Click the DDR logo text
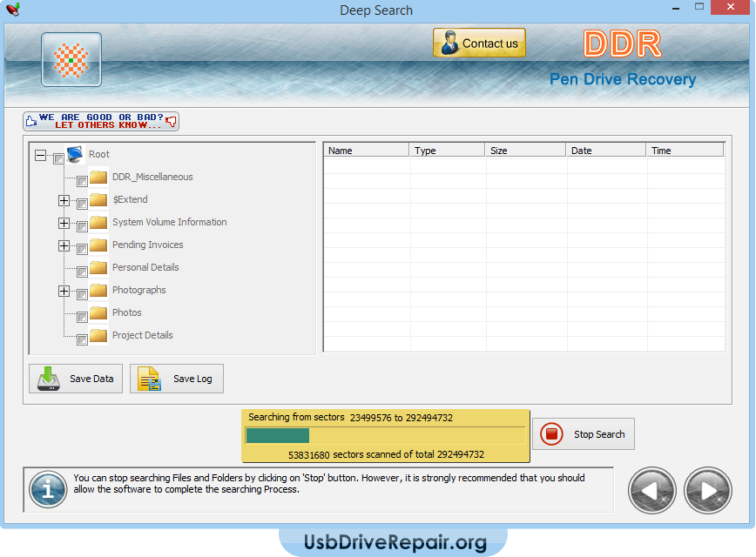The width and height of the screenshot is (756, 557). point(622,44)
